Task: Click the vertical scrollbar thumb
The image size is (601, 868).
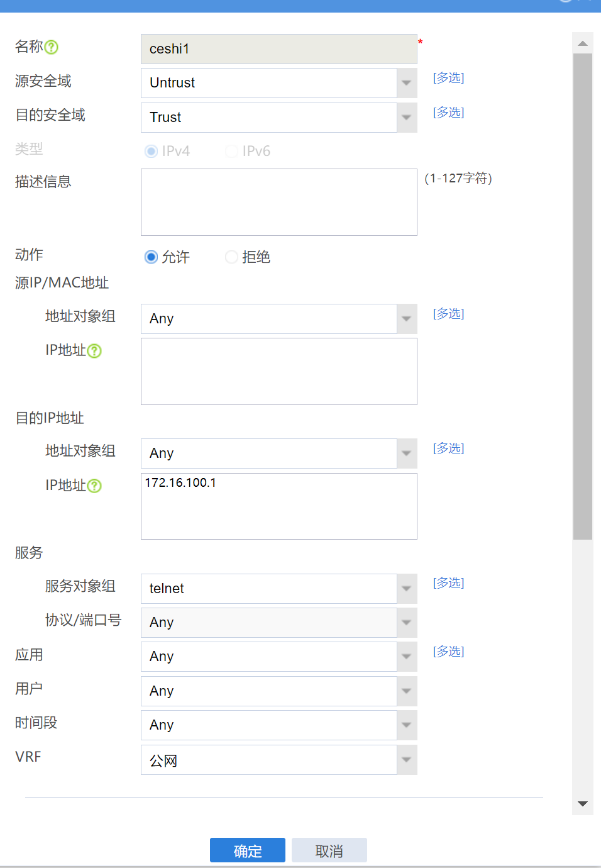Action: [x=583, y=296]
